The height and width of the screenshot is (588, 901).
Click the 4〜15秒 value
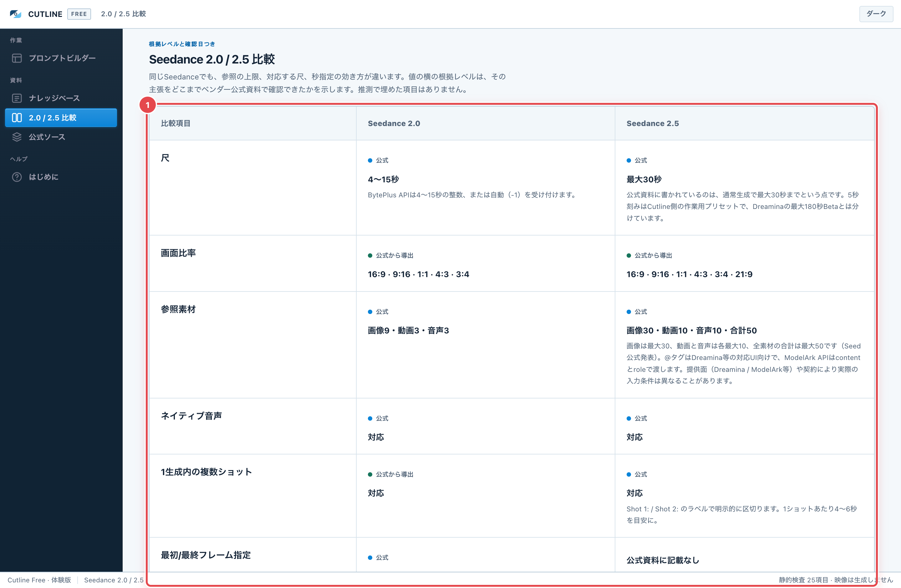(383, 179)
